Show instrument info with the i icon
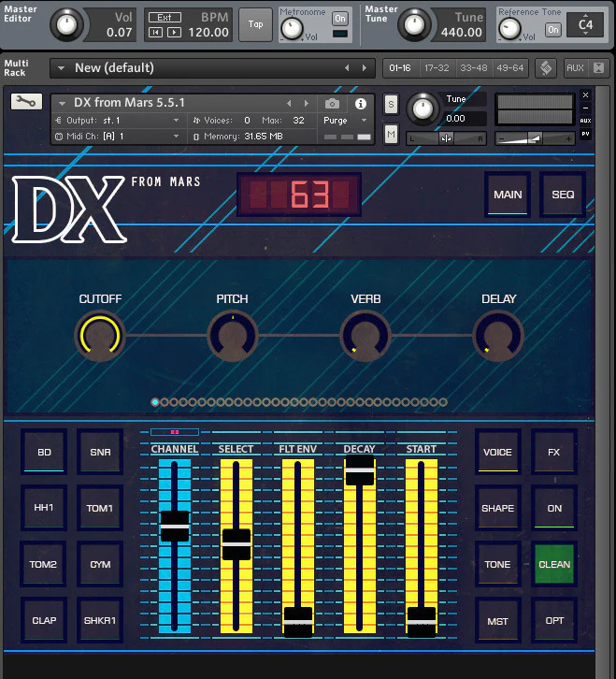This screenshot has width=616, height=679. 361,104
